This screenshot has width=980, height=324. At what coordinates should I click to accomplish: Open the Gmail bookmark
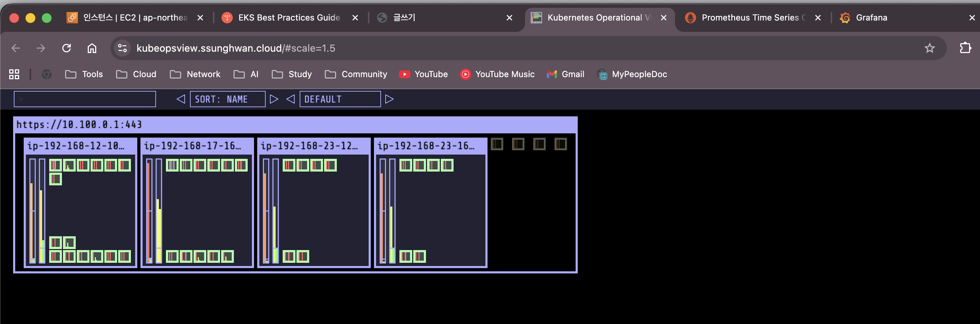click(565, 74)
